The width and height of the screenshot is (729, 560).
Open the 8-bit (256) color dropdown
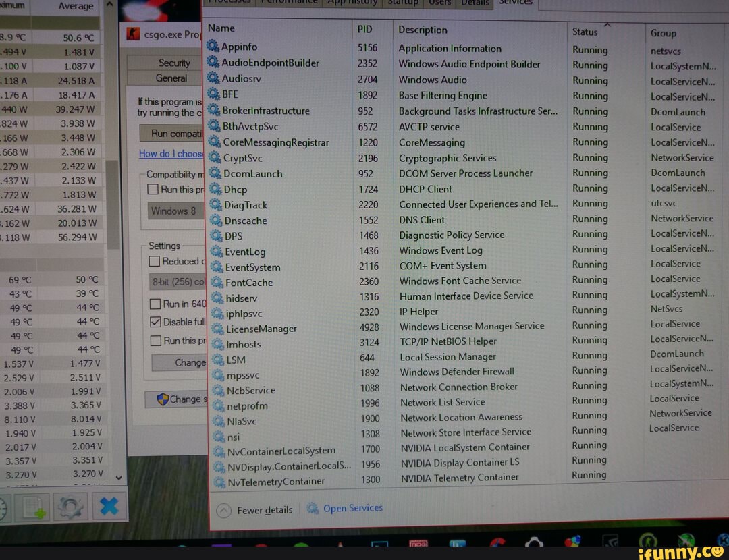[x=177, y=281]
